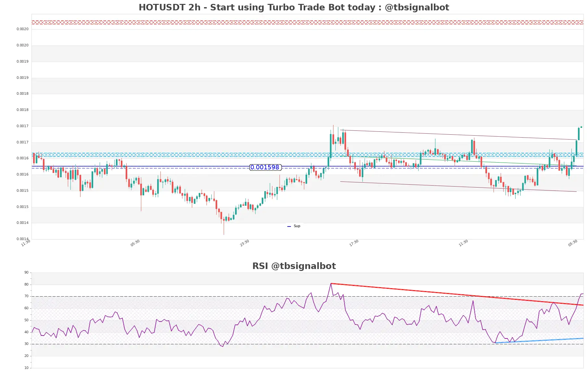Click the RSI axis value 90
Viewport: 588px width, 392px height.
(26, 273)
